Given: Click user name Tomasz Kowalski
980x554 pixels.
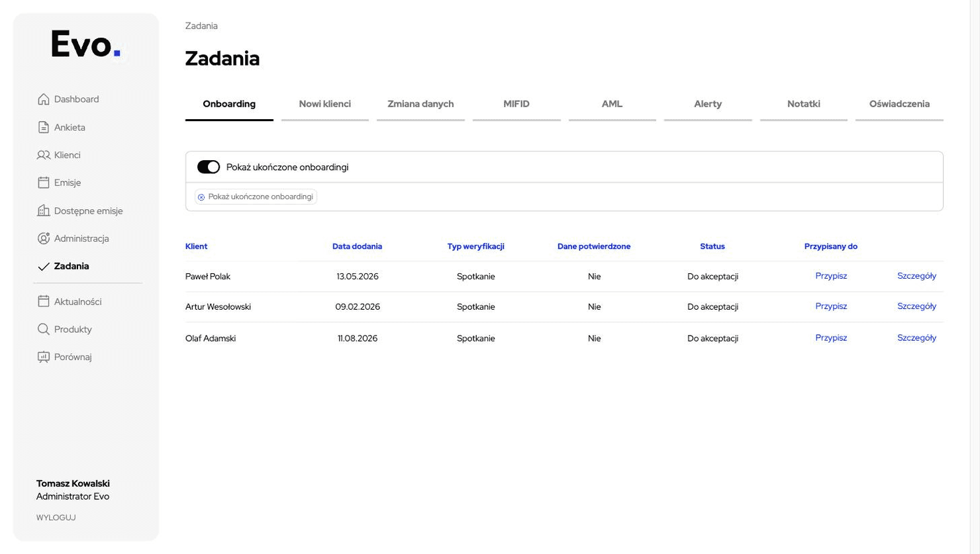Looking at the screenshot, I should pos(73,484).
